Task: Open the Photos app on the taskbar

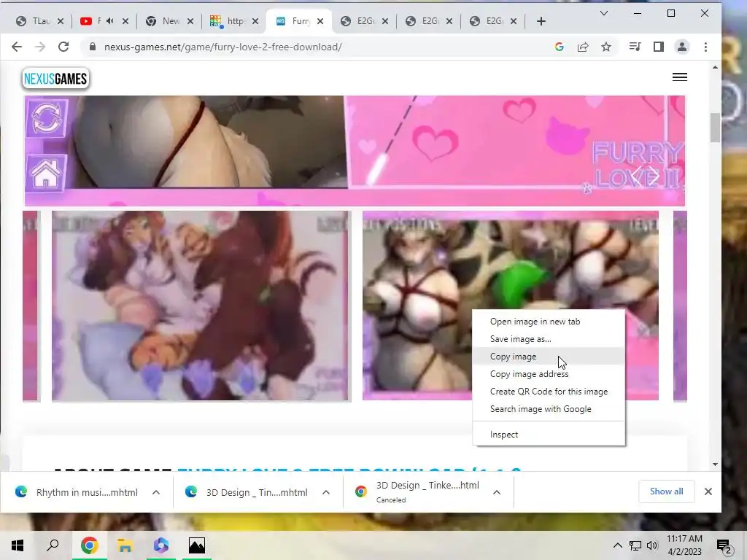Action: coord(197,545)
